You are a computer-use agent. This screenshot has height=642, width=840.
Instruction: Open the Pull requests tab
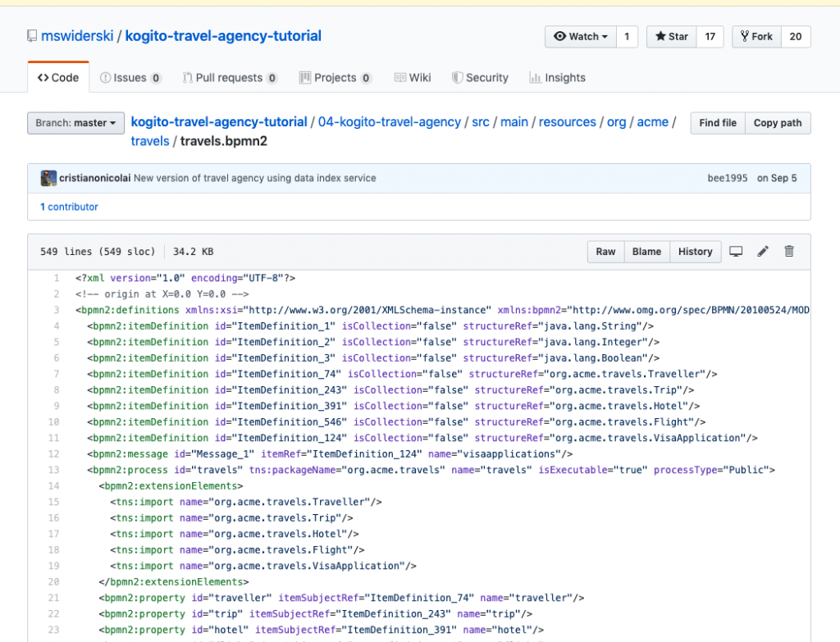(x=229, y=78)
